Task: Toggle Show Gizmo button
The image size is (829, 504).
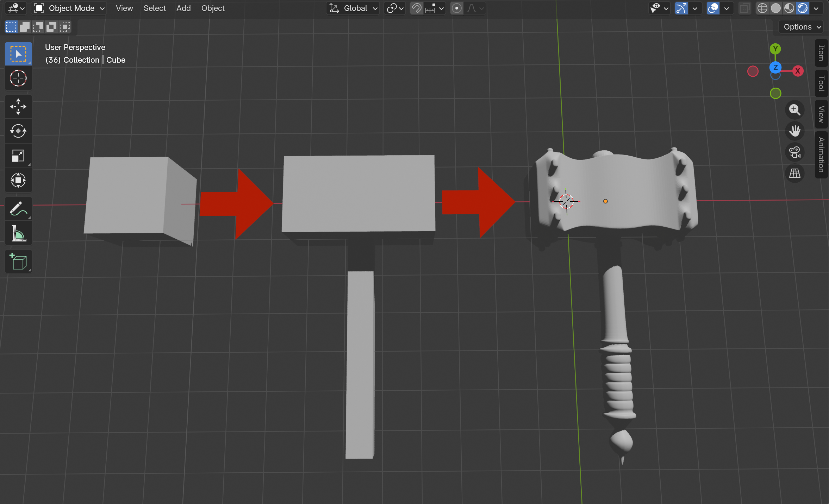Action: pyautogui.click(x=681, y=8)
